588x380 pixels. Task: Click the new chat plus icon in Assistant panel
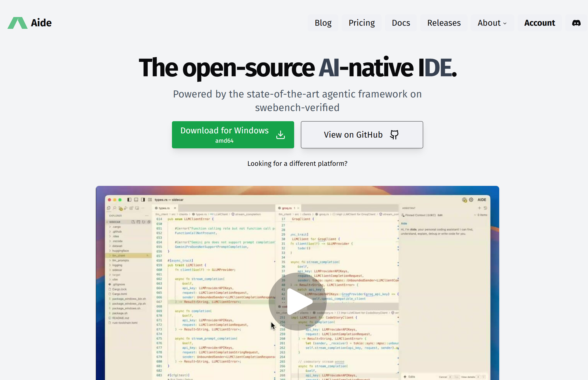pos(479,208)
